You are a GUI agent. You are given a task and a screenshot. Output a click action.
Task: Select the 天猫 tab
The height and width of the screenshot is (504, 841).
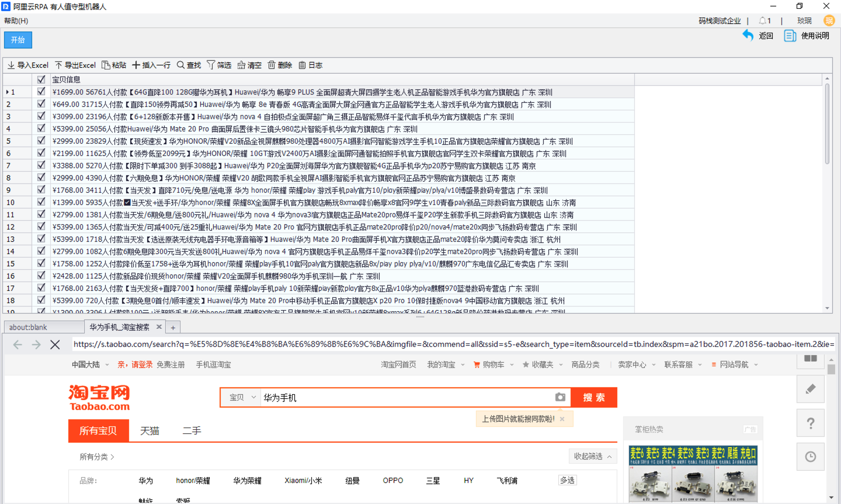(150, 431)
